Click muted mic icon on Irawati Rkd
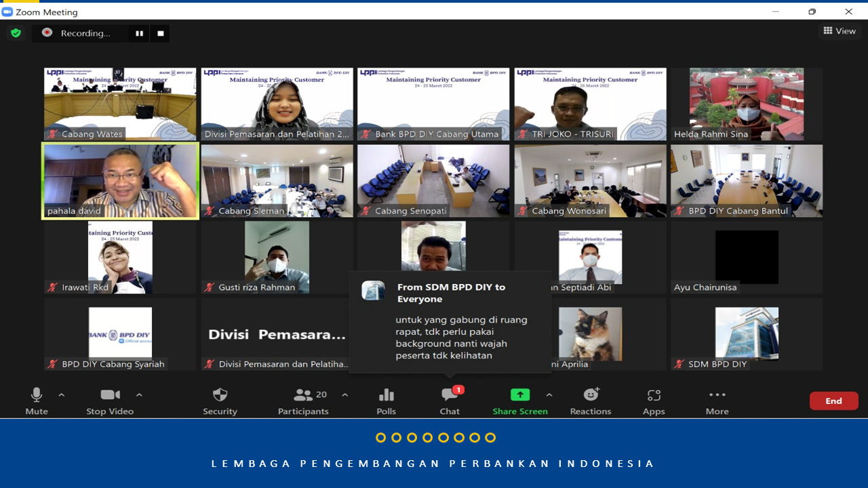 point(52,287)
